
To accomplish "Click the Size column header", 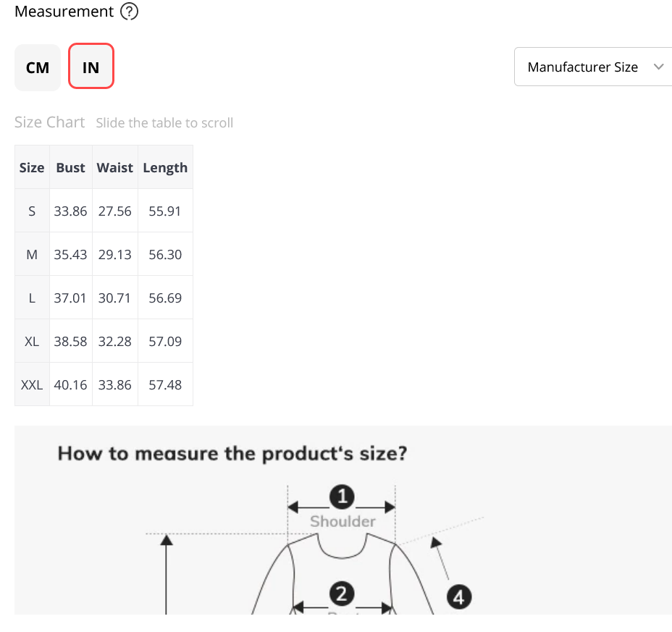I will (x=32, y=167).
